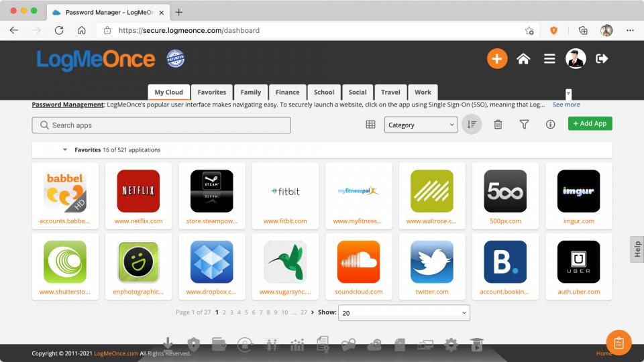Image resolution: width=644 pixels, height=362 pixels.
Task: Add page to favorites star icon
Action: (x=529, y=30)
